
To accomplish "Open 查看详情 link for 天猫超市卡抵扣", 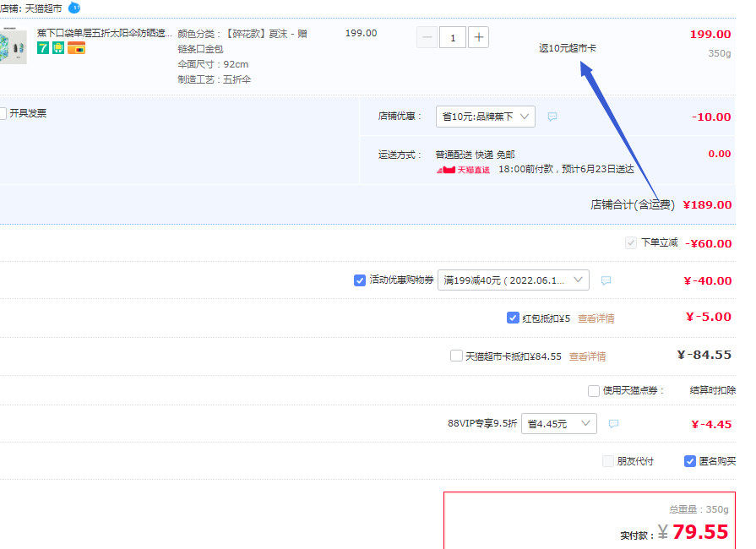I will (587, 356).
